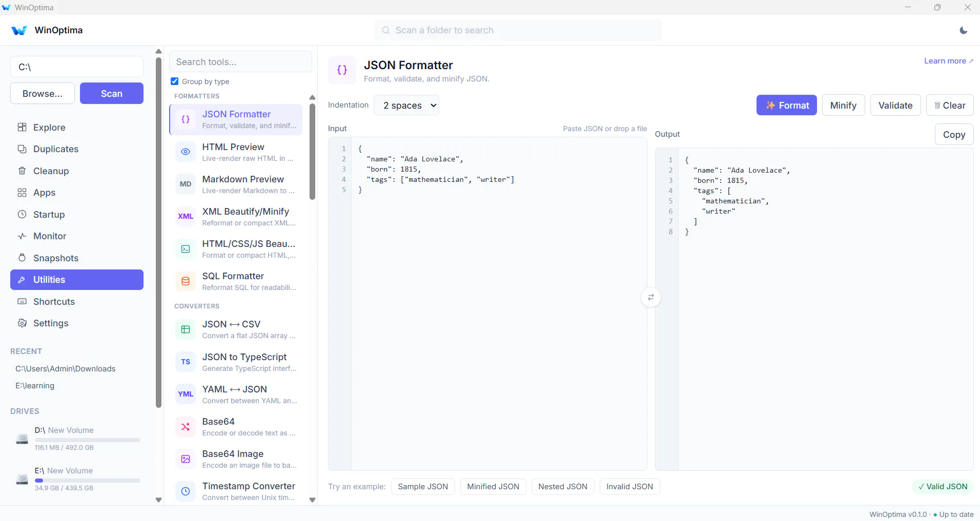
Task: Click sidebar scroll up arrow
Action: pyautogui.click(x=158, y=51)
